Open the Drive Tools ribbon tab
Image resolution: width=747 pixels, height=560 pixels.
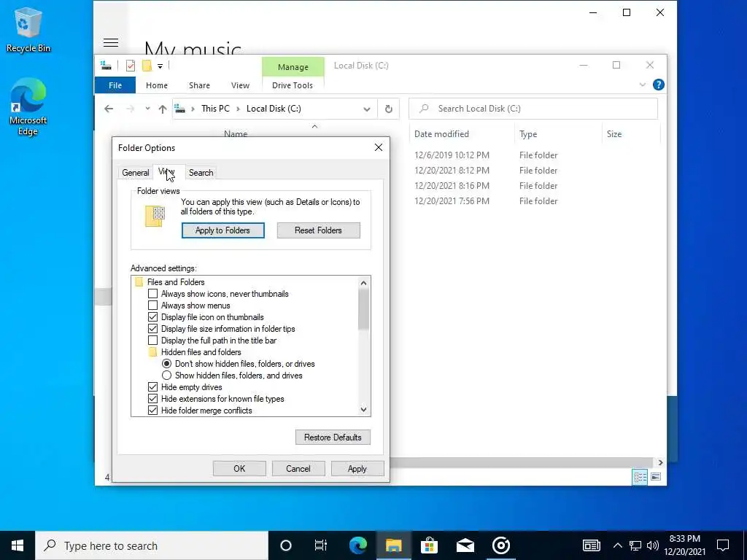[293, 85]
